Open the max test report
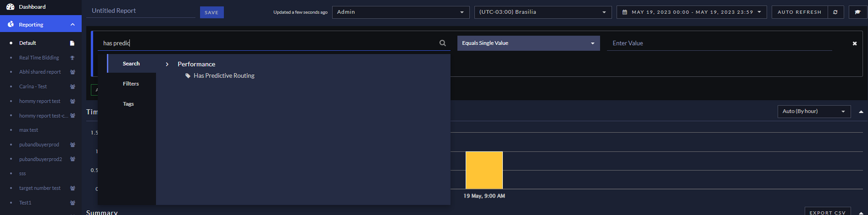Screen dimensions: 868x215 (29, 130)
